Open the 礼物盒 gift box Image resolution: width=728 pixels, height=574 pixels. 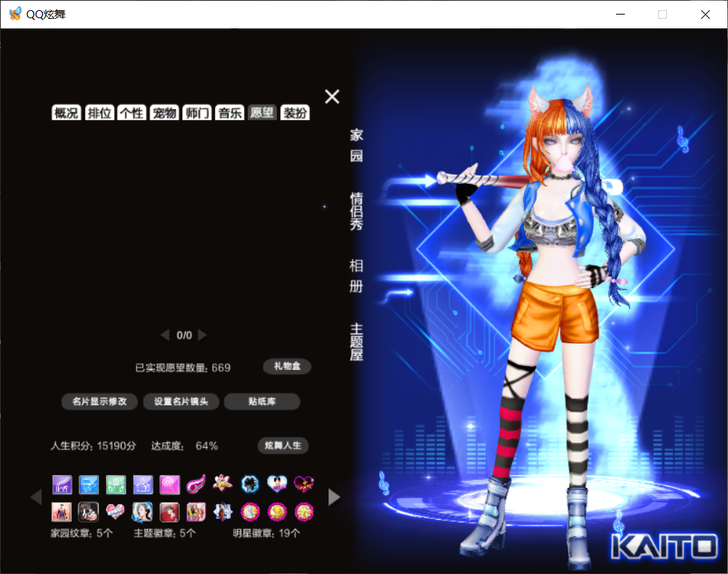[287, 366]
